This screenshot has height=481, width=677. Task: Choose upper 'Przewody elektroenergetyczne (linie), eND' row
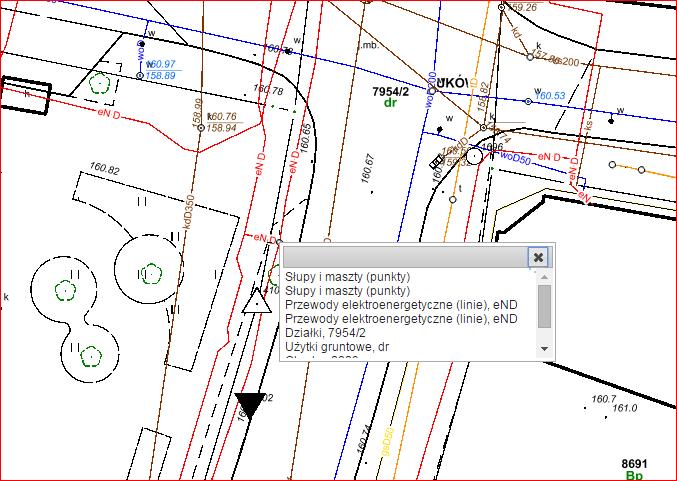(x=401, y=305)
